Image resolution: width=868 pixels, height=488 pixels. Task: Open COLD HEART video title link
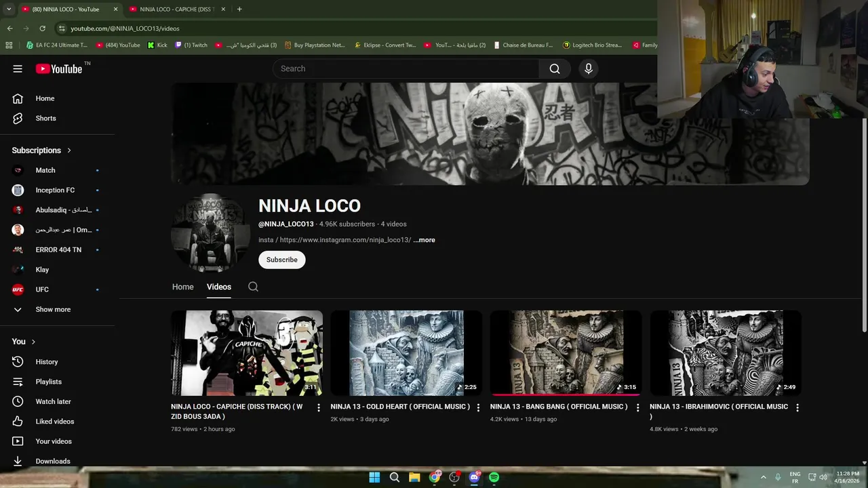(x=400, y=407)
